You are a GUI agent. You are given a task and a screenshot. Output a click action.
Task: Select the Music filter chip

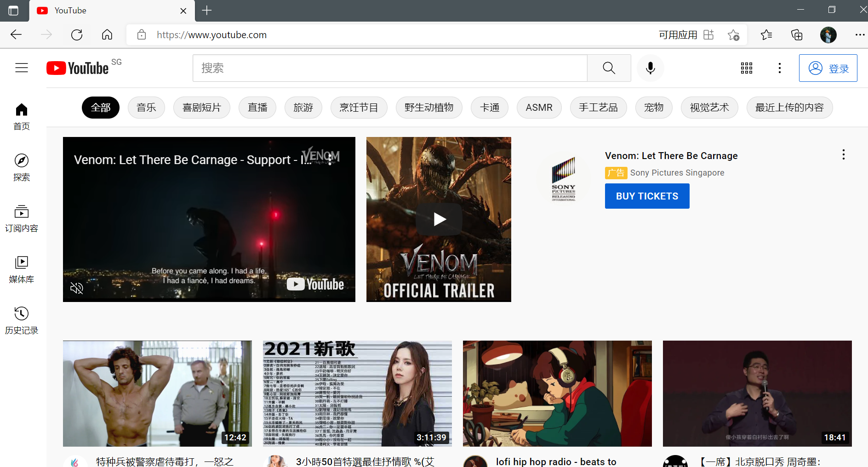click(146, 108)
